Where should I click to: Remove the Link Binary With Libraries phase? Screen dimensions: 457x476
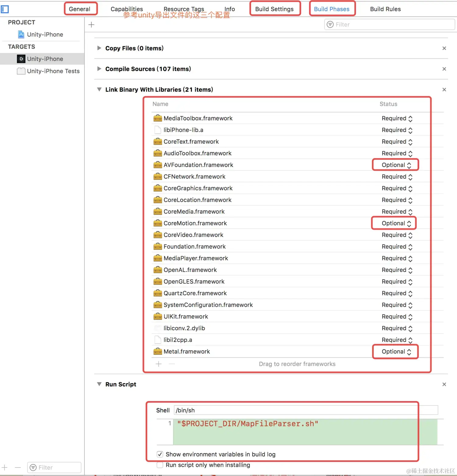click(444, 90)
